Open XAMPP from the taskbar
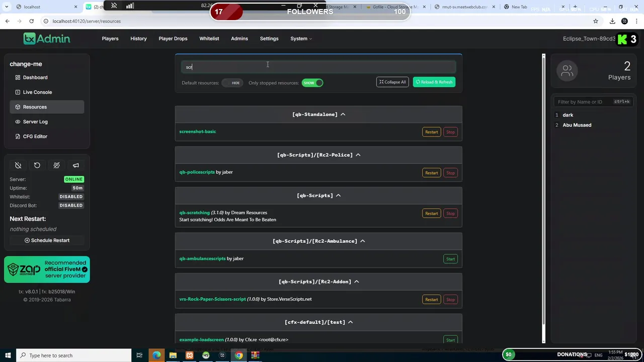The height and width of the screenshot is (362, 644). (189, 355)
